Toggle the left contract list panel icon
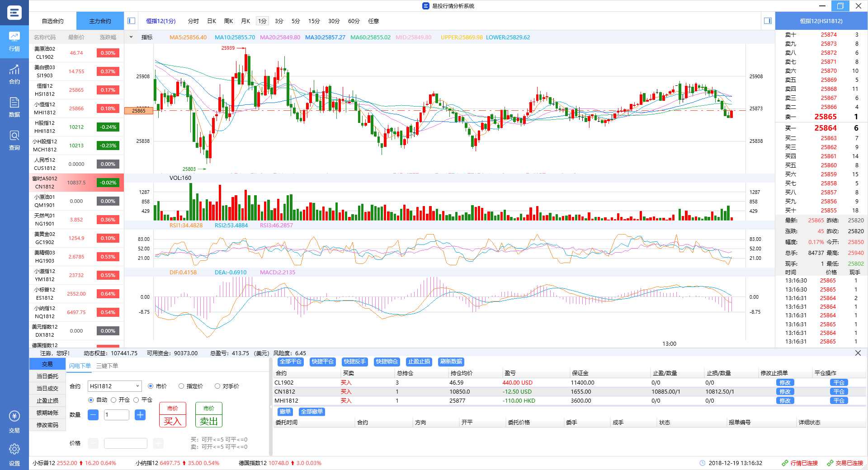The width and height of the screenshot is (868, 470). (x=132, y=21)
